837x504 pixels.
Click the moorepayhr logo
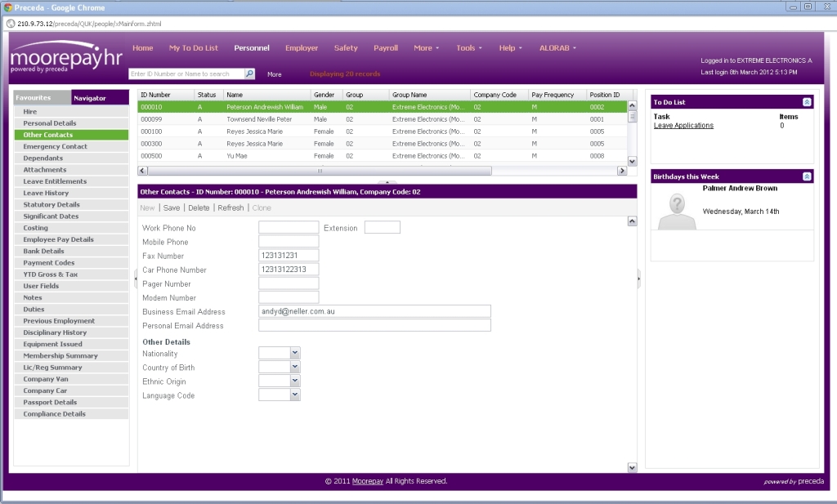(66, 58)
